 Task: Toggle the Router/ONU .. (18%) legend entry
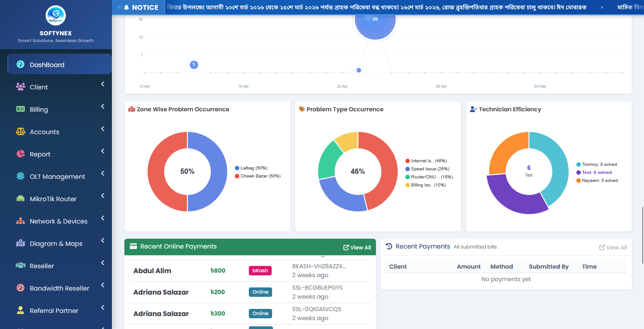coord(429,177)
